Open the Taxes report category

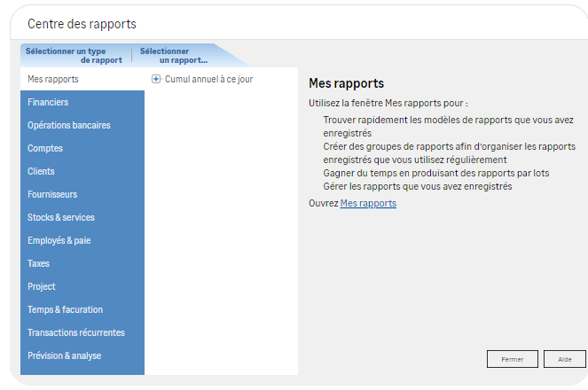coord(82,263)
